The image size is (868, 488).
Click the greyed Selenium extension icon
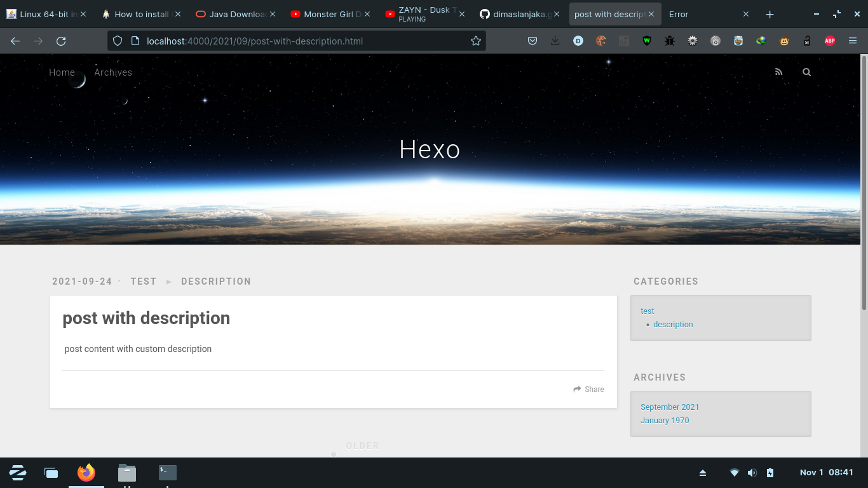tap(624, 41)
